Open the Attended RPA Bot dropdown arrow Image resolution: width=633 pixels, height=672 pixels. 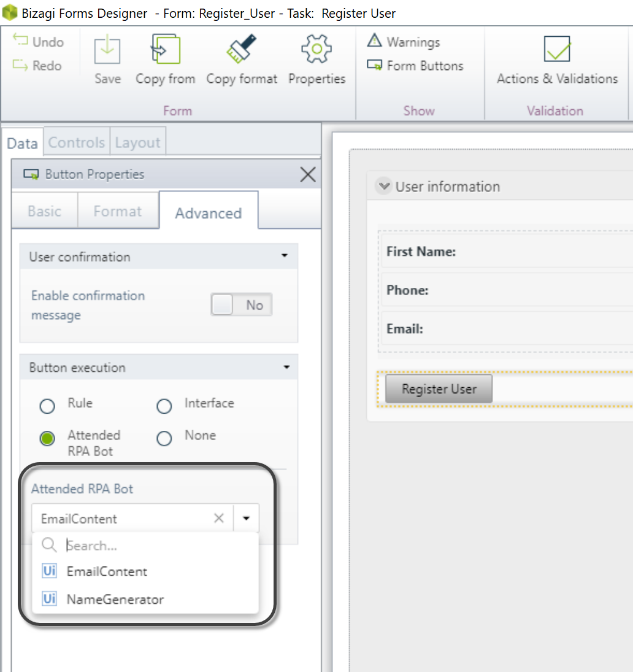246,518
